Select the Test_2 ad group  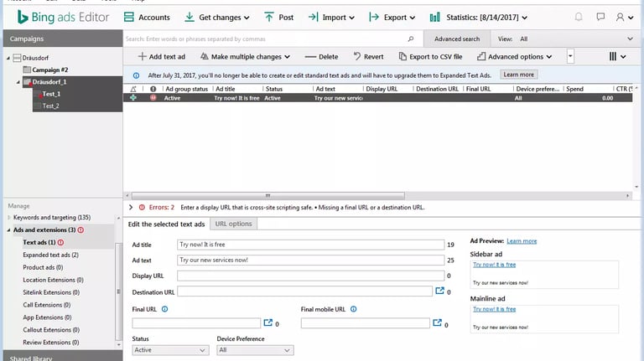[x=51, y=106]
